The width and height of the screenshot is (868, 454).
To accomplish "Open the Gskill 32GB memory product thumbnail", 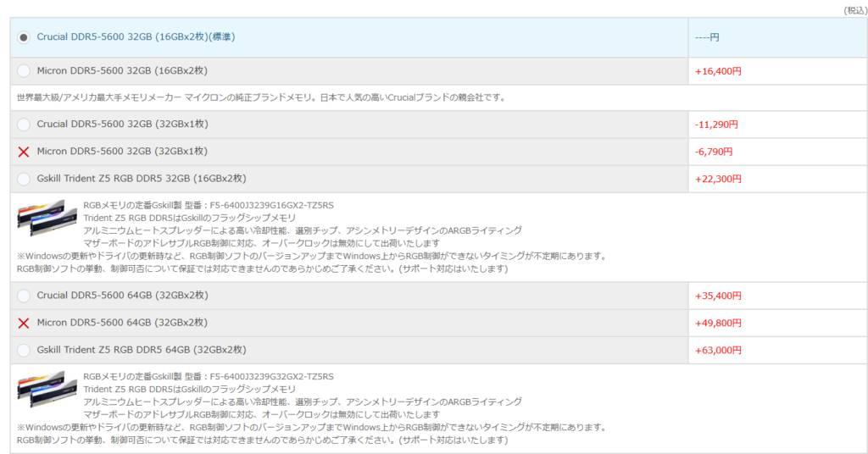I will pyautogui.click(x=41, y=218).
